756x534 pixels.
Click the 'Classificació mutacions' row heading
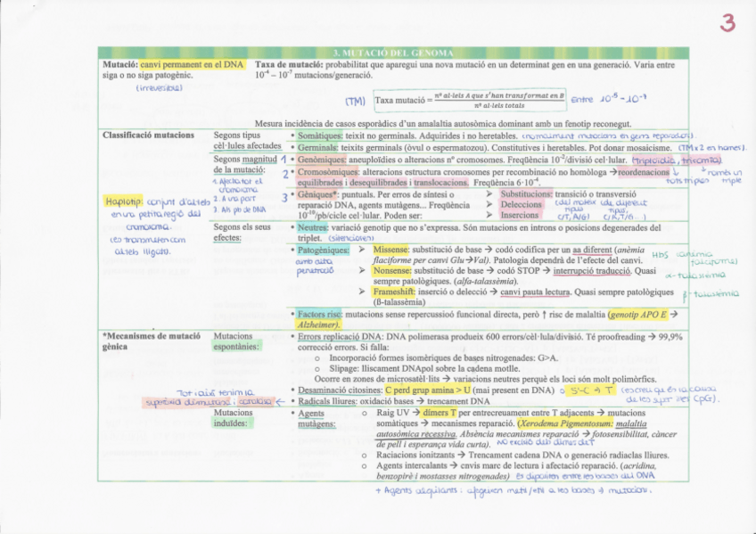(x=148, y=135)
